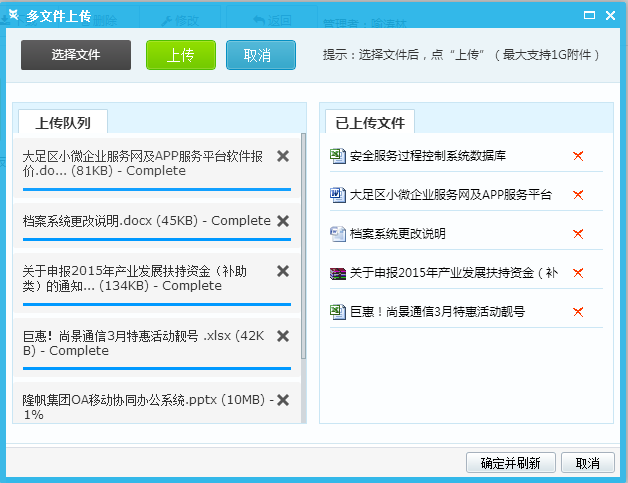Remove 档案系统更改说明.docx from upload queue
Viewport: 628px width, 483px height.
tap(283, 220)
